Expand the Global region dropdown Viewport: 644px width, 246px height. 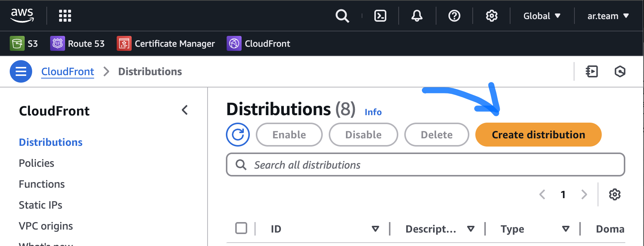click(x=542, y=16)
